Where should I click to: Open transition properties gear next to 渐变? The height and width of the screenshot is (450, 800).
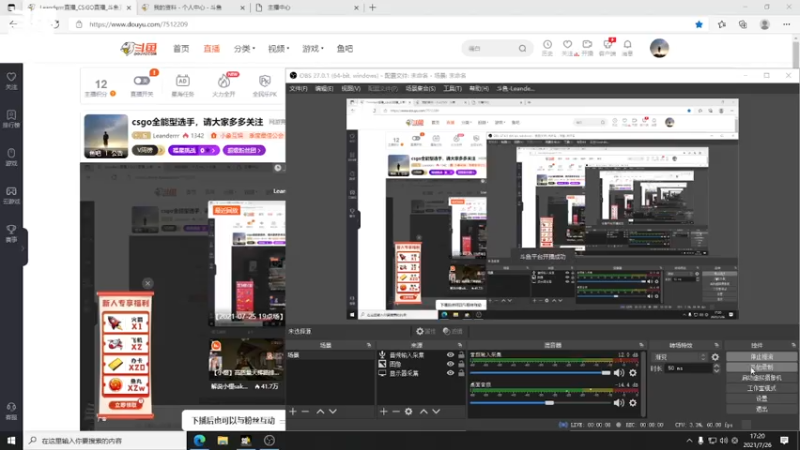[x=715, y=357]
